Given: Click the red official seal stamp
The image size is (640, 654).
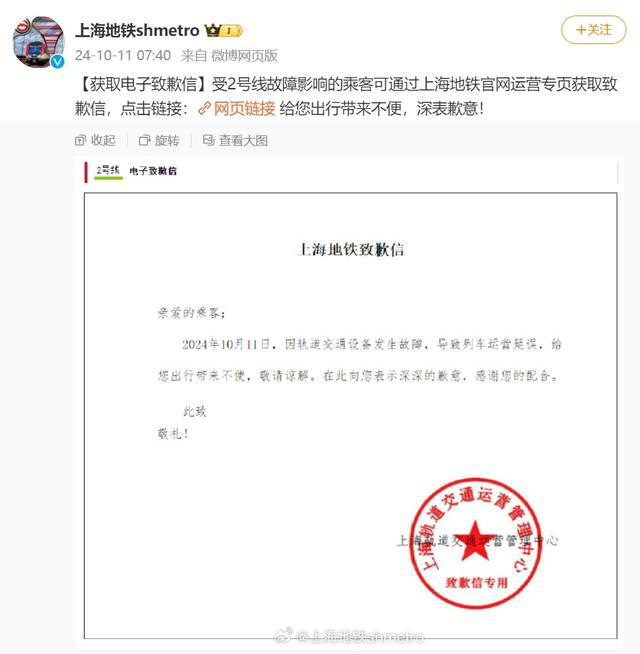Looking at the screenshot, I should point(476,543).
